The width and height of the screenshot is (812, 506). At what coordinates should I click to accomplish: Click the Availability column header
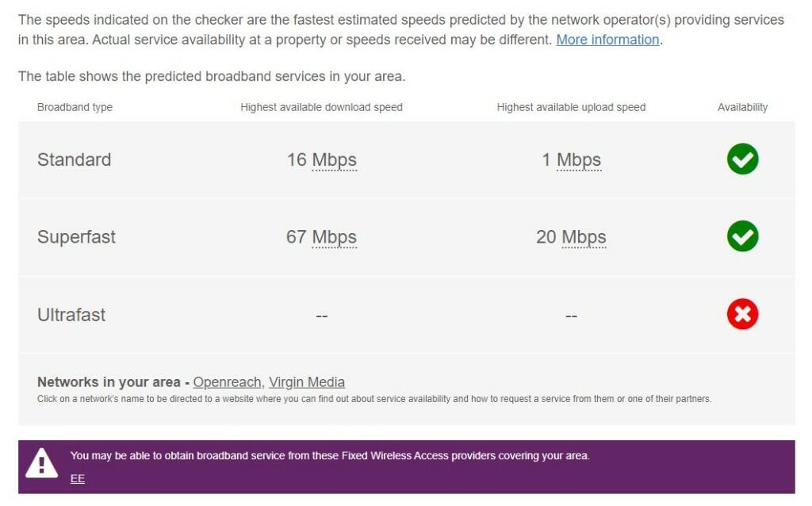742,107
